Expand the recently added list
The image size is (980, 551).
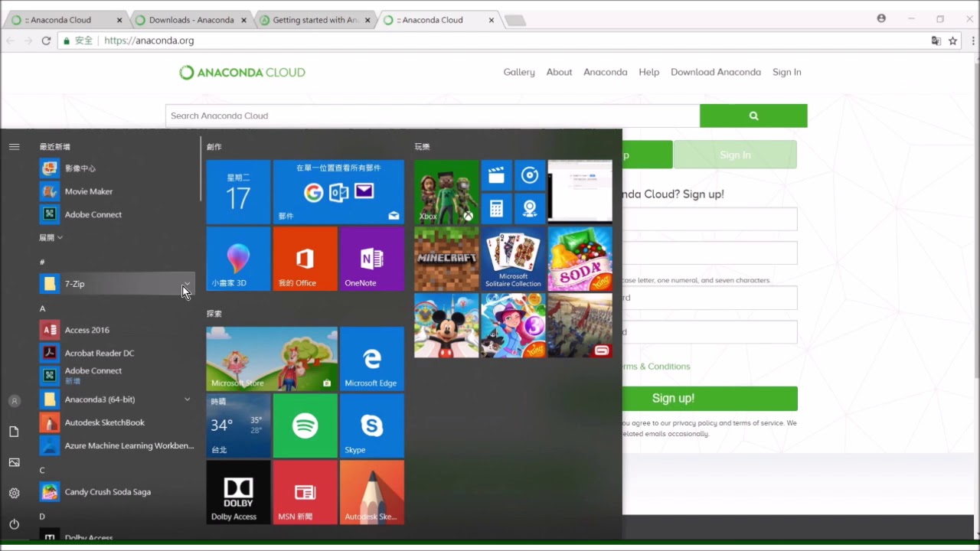click(x=51, y=238)
